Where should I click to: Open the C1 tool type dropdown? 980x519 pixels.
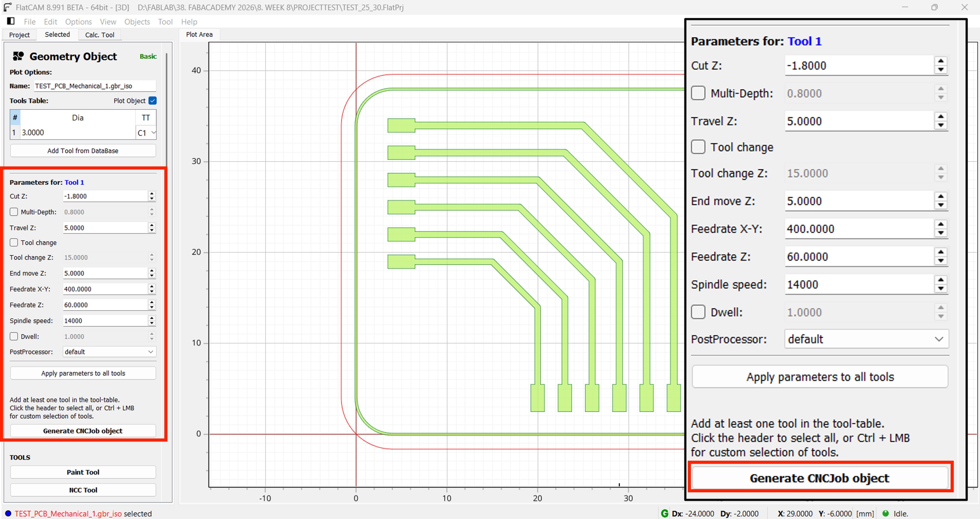(x=147, y=133)
